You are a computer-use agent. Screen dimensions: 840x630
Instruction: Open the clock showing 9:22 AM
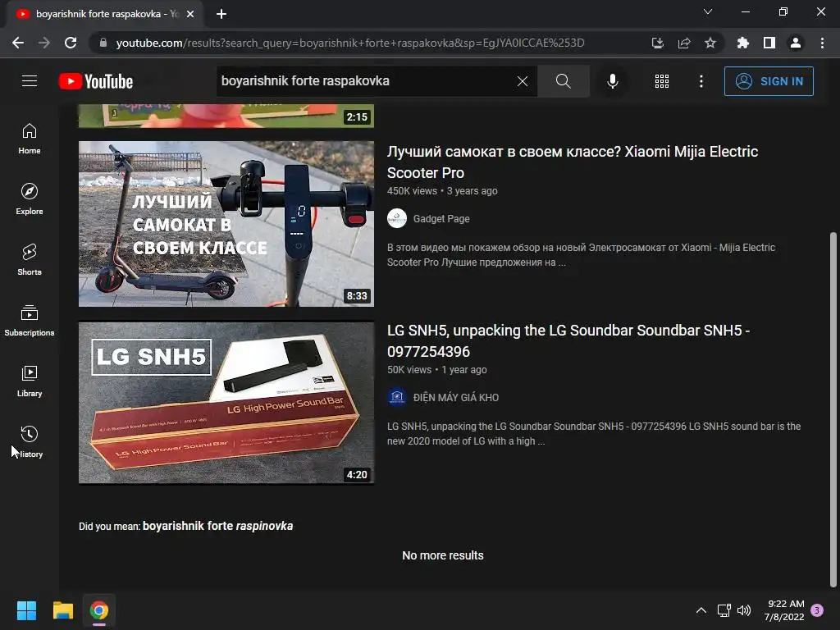(x=783, y=610)
